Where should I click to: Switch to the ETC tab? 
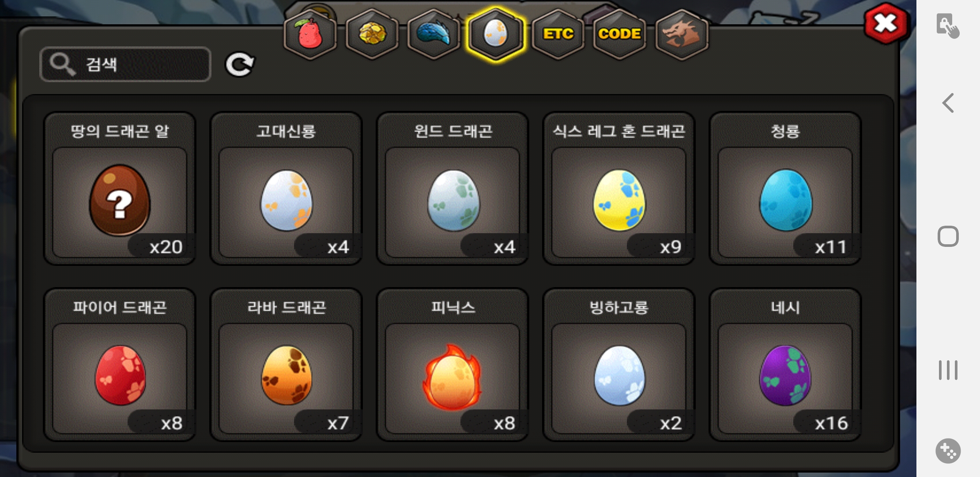click(x=558, y=34)
